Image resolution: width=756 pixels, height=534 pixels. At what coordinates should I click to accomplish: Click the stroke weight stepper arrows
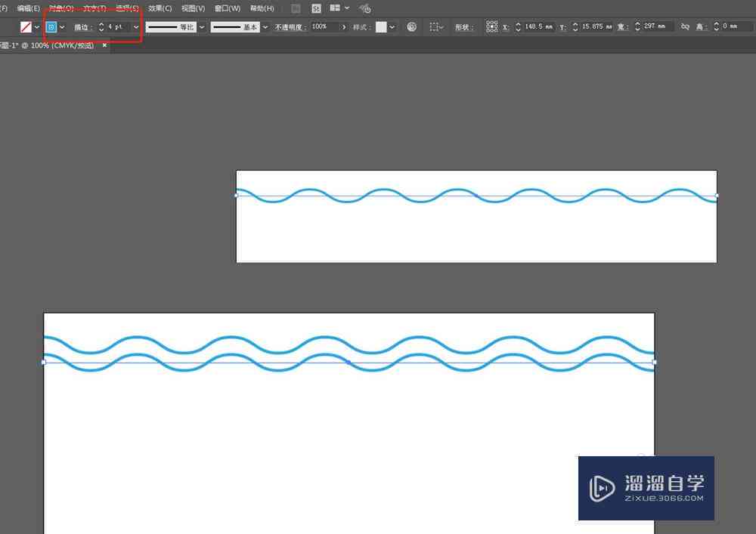click(101, 27)
